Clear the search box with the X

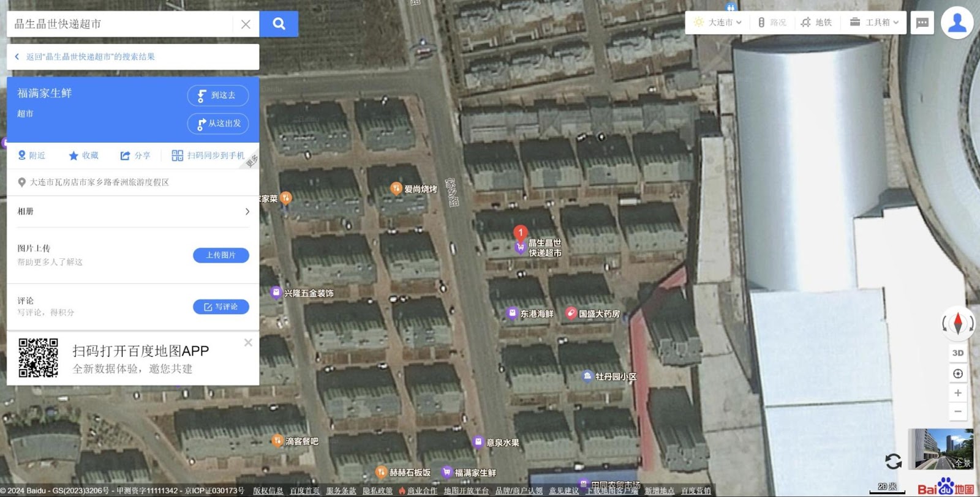(246, 24)
